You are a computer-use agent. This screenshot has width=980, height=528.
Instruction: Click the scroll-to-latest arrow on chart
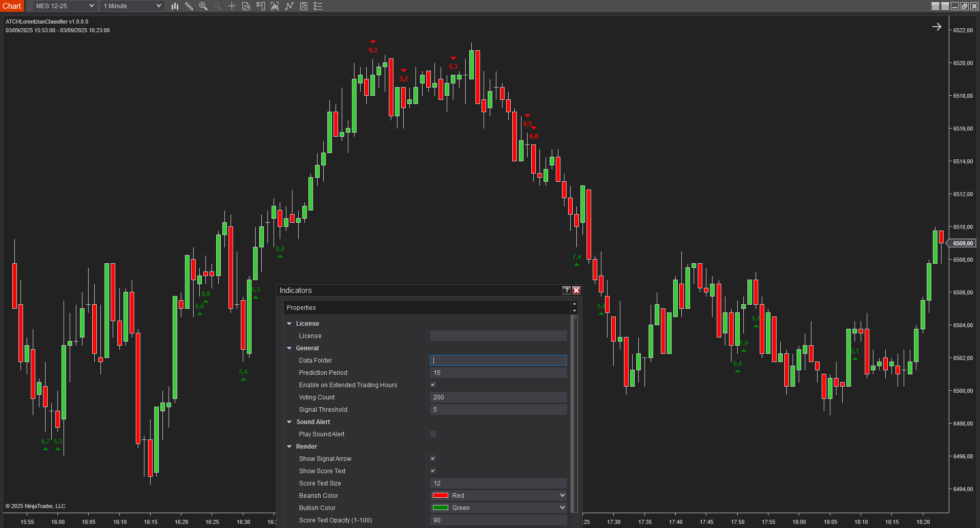pos(936,27)
